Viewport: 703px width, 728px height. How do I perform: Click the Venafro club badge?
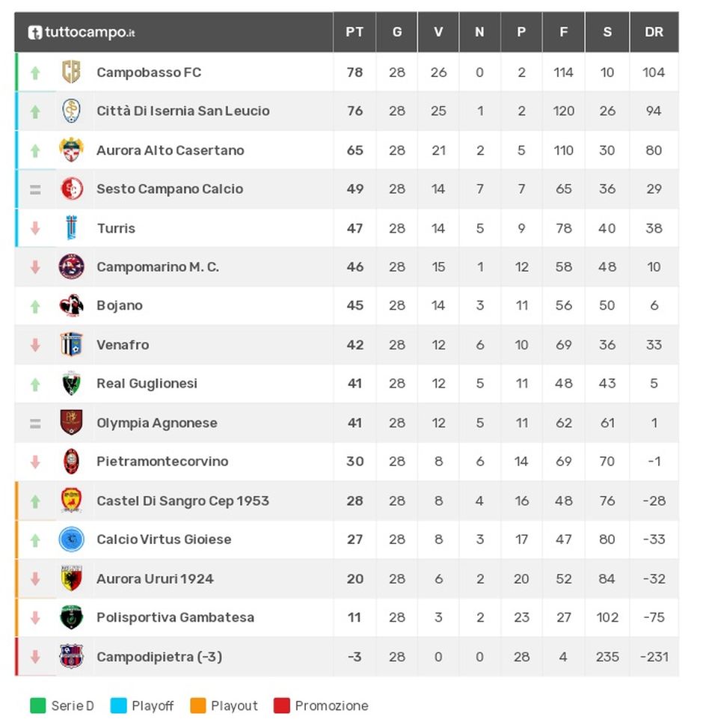(x=71, y=344)
